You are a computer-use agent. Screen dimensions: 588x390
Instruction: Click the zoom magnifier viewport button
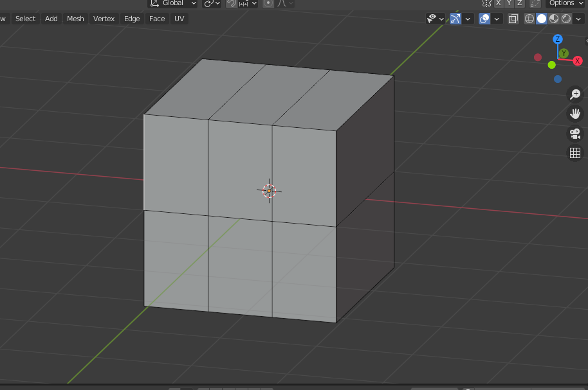tap(575, 94)
